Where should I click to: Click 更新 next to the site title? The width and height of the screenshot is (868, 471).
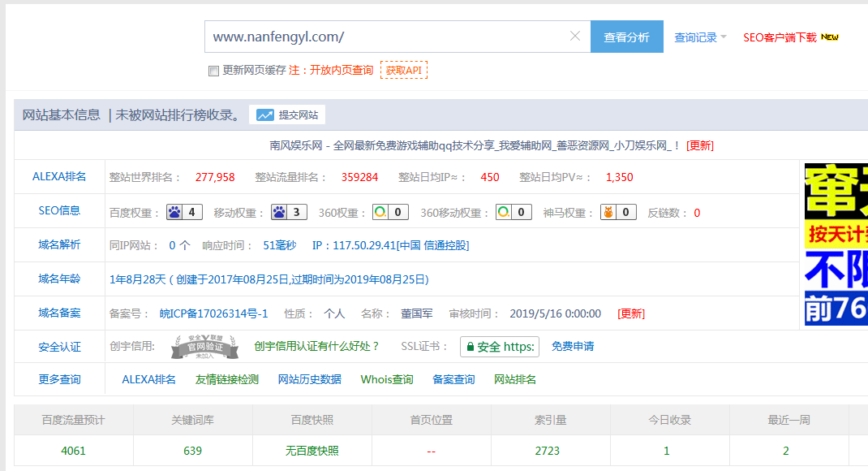tap(700, 145)
